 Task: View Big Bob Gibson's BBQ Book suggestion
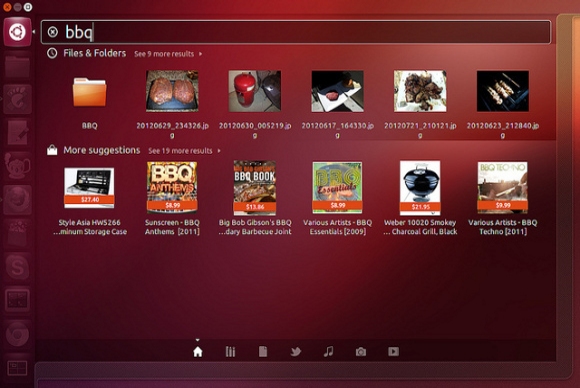coord(255,198)
